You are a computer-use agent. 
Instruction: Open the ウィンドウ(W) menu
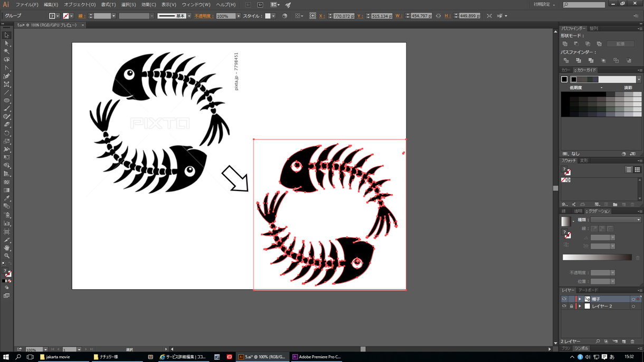(x=196, y=5)
